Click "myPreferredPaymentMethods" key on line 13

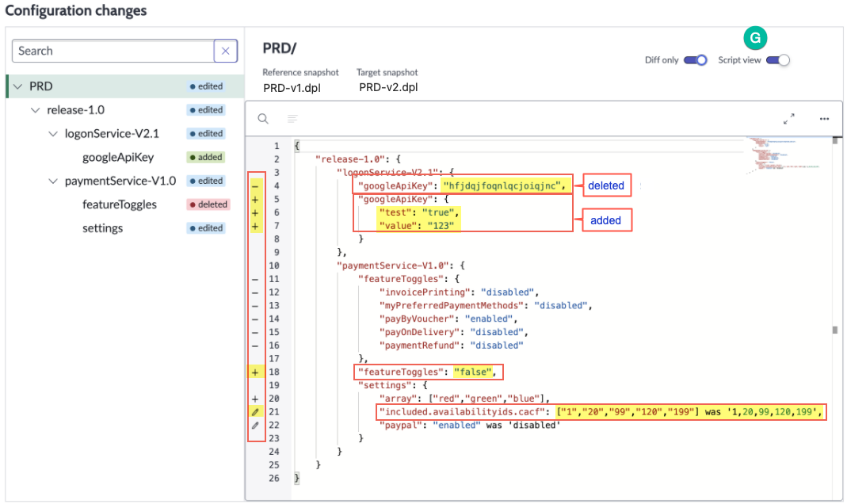(451, 306)
